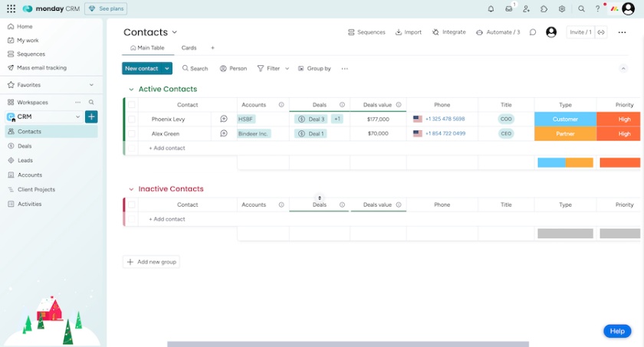
Task: Call Phoenix Levy phone number link
Action: click(445, 119)
